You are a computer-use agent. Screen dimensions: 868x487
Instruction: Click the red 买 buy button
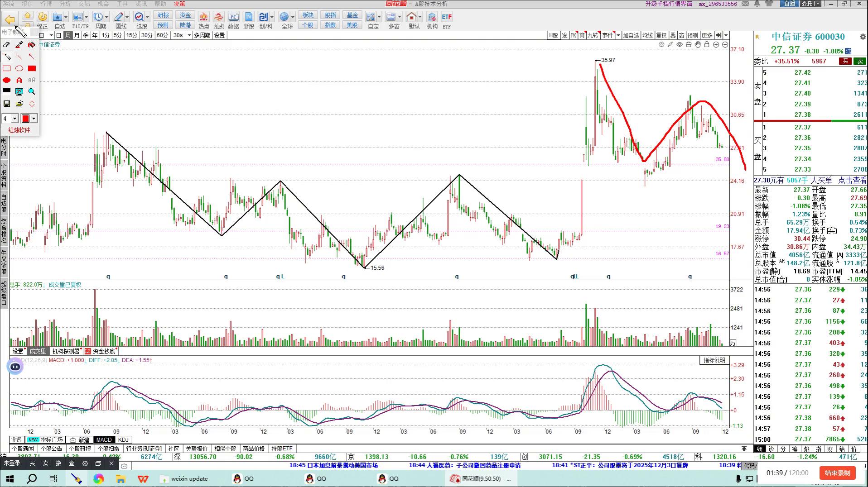(x=845, y=61)
